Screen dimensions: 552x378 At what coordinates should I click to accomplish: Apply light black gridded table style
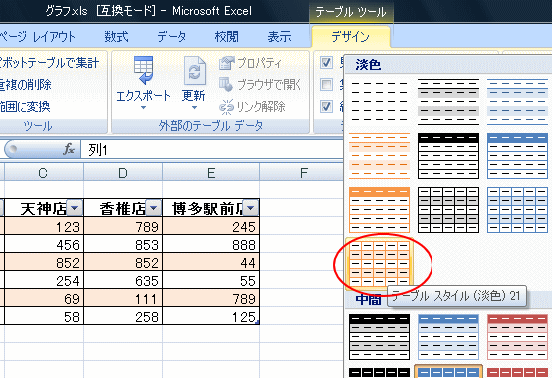coord(448,210)
